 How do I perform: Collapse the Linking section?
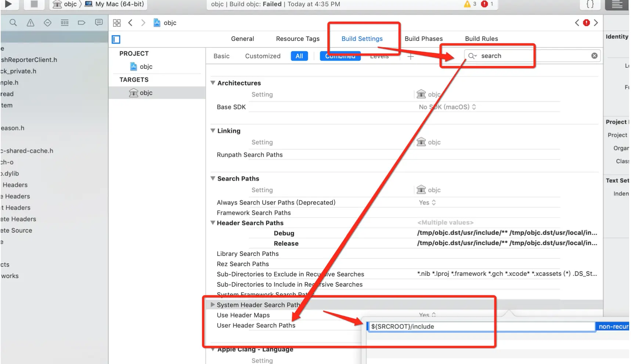pos(213,131)
